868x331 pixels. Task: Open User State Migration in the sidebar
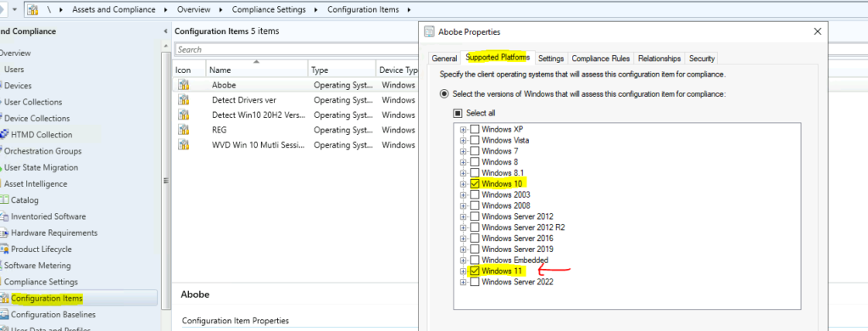(x=42, y=167)
